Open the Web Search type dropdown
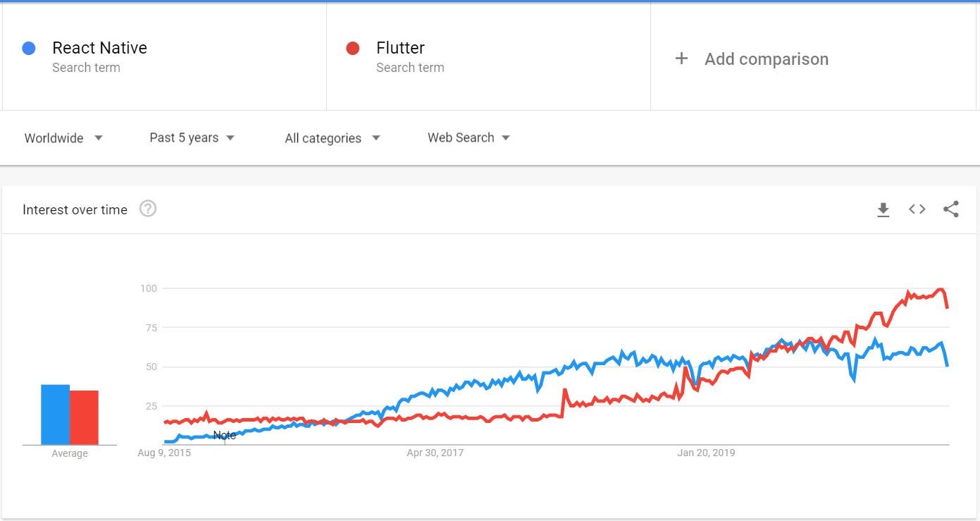Screen dimensions: 980x521 (x=469, y=137)
